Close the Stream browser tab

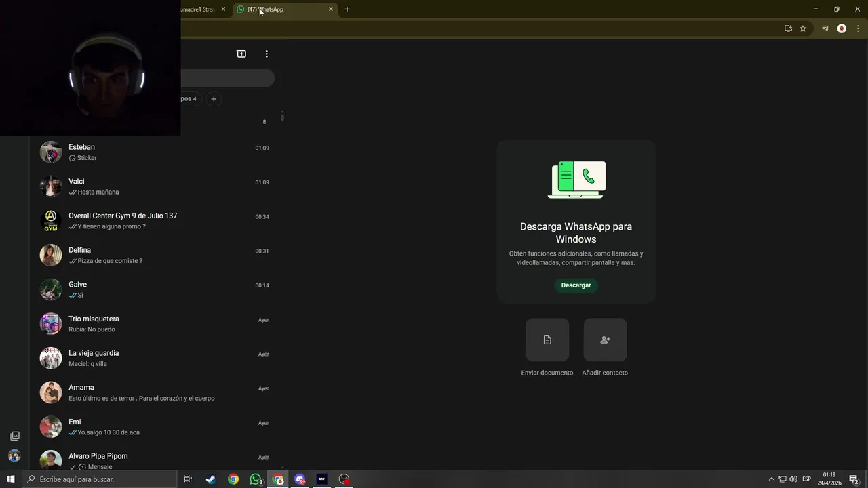[223, 9]
